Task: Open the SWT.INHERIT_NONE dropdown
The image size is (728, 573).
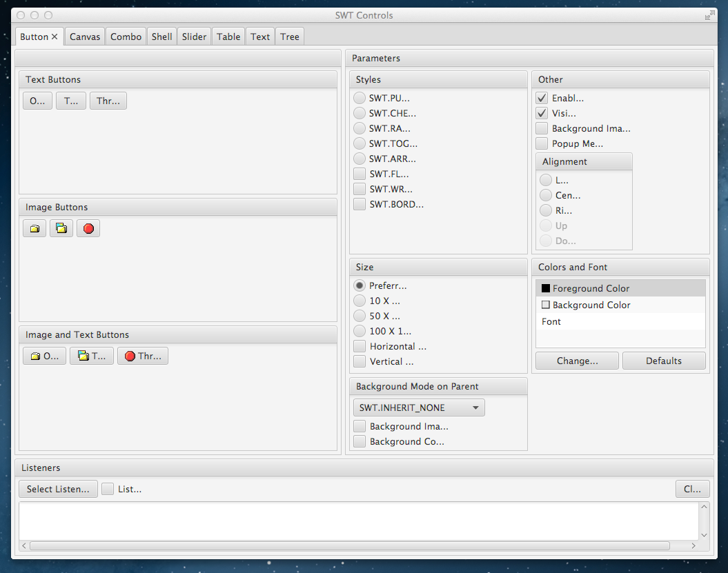Action: pos(418,408)
